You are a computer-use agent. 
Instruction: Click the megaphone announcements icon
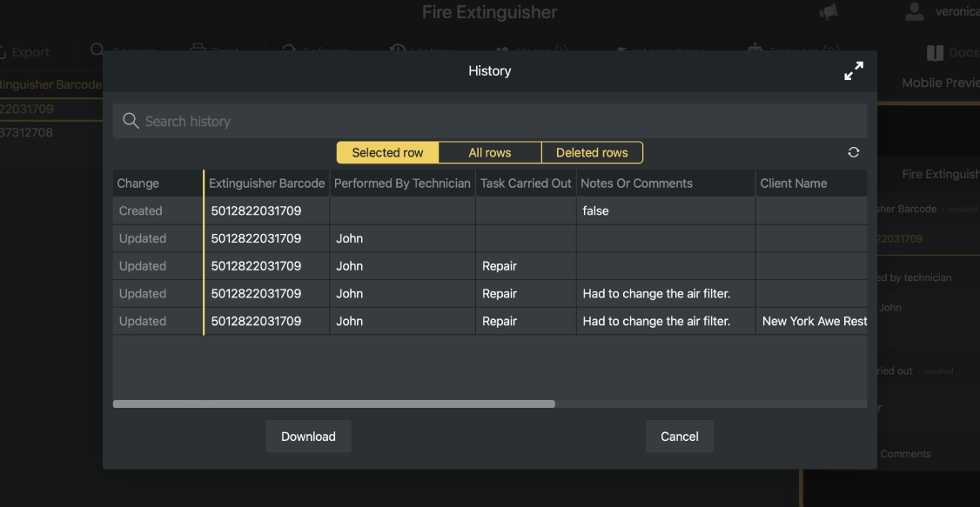tap(828, 12)
